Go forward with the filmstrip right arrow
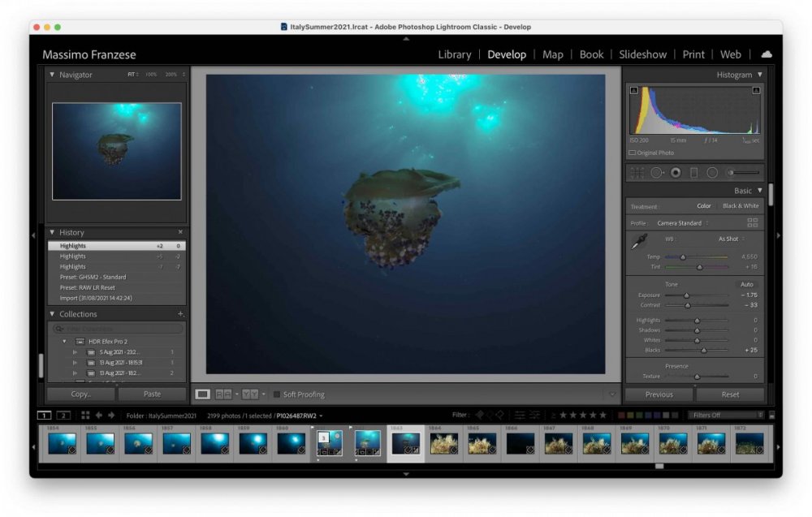The width and height of the screenshot is (812, 517). click(x=110, y=415)
